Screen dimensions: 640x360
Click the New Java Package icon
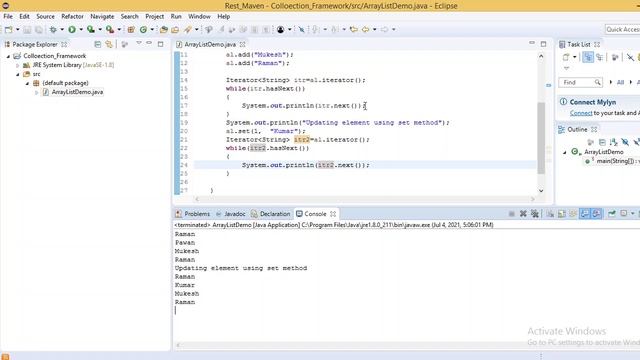[131, 29]
